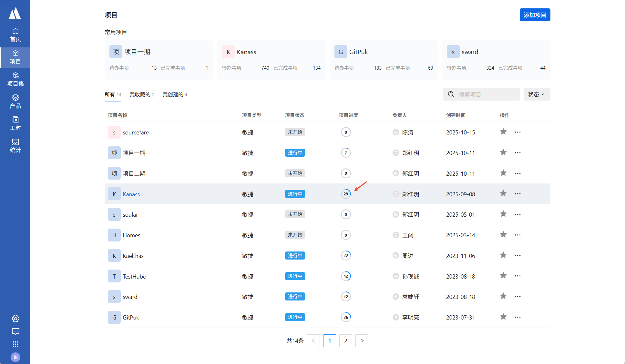Expand the 状态 status filter dropdown
Viewport: 625px width, 364px height.
point(536,94)
